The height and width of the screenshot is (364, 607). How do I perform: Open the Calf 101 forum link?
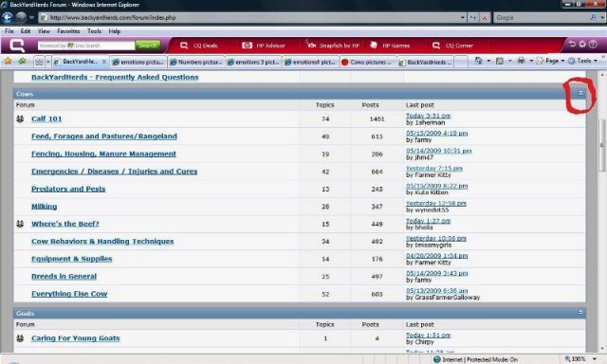pyautogui.click(x=46, y=118)
